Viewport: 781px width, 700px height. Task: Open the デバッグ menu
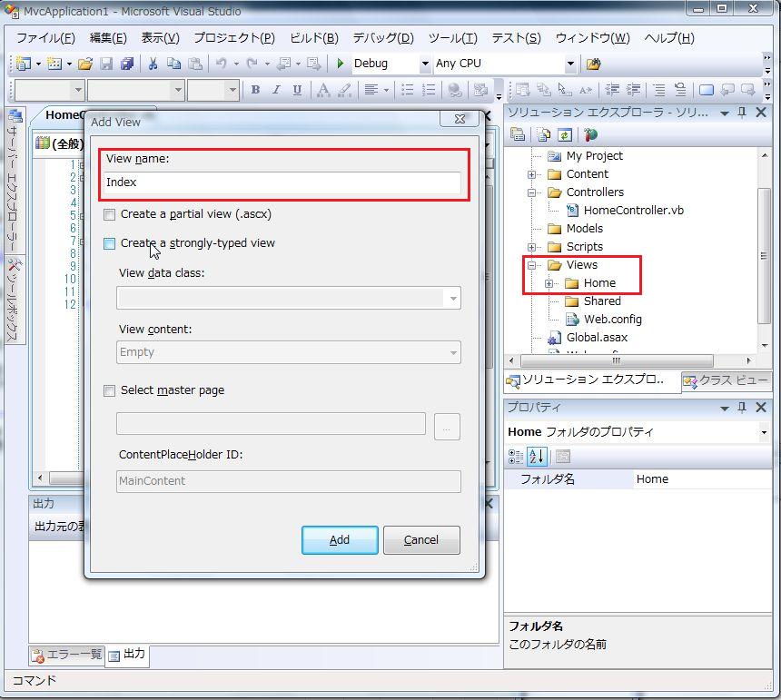pyautogui.click(x=381, y=37)
